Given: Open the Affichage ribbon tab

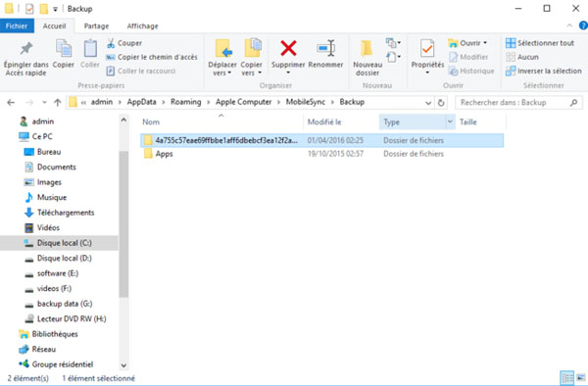Looking at the screenshot, I should point(142,25).
